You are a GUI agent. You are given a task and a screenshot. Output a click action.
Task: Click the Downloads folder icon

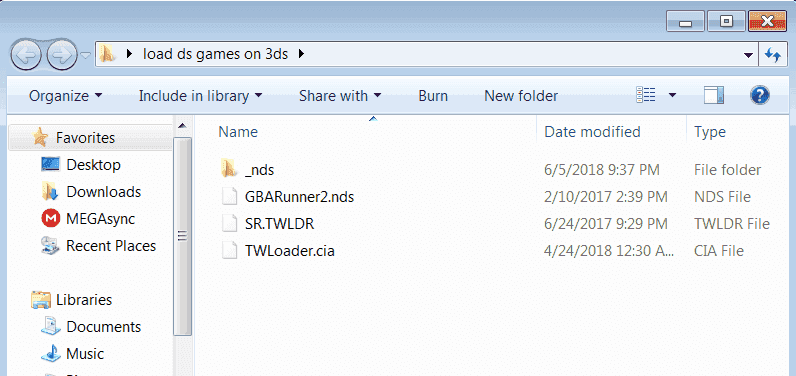(x=51, y=192)
